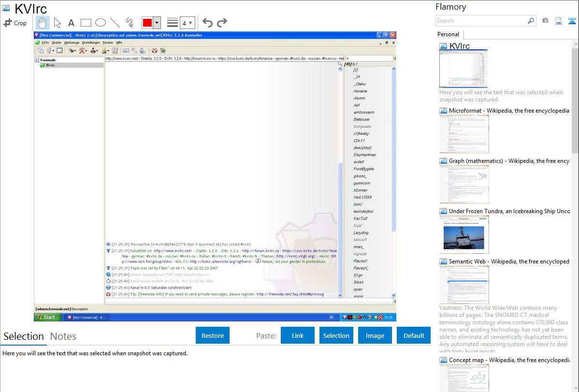Select 'Semantic Web - Wikipedia' entry title
This screenshot has height=392, width=579.
click(509, 261)
